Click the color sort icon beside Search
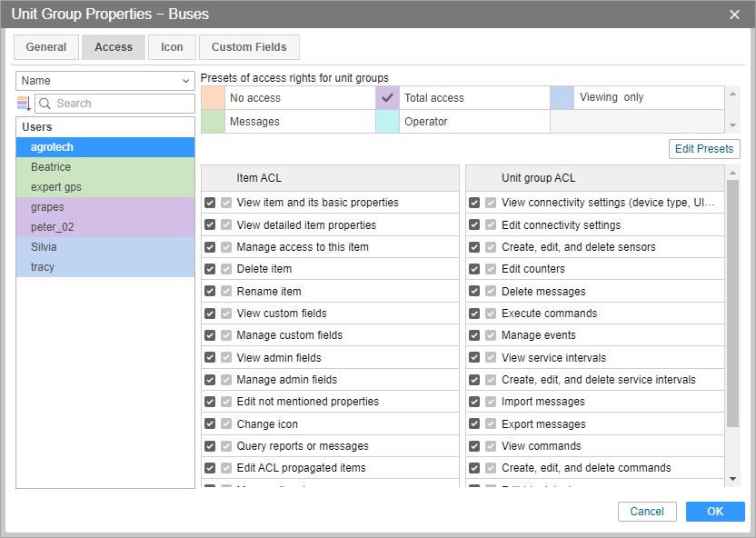The height and width of the screenshot is (538, 756). pos(24,104)
